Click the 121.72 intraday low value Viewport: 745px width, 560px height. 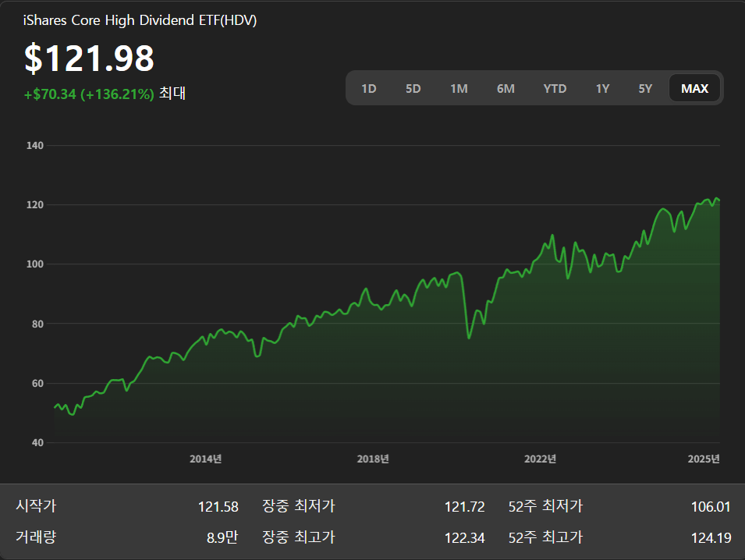tap(465, 507)
